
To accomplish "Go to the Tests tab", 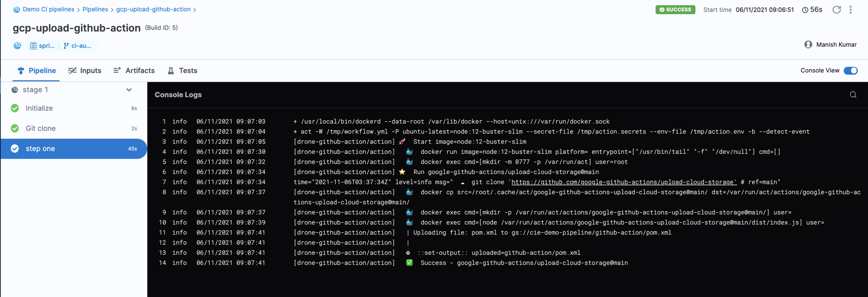I will click(183, 71).
